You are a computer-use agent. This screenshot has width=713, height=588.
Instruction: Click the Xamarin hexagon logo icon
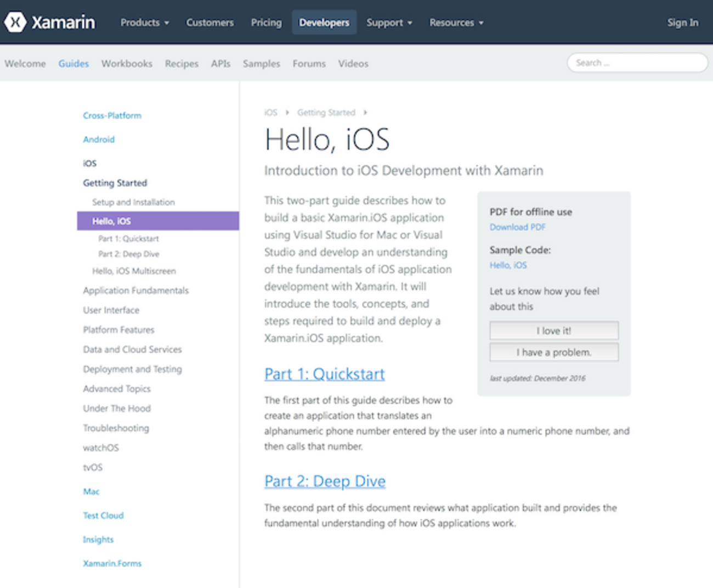point(15,22)
